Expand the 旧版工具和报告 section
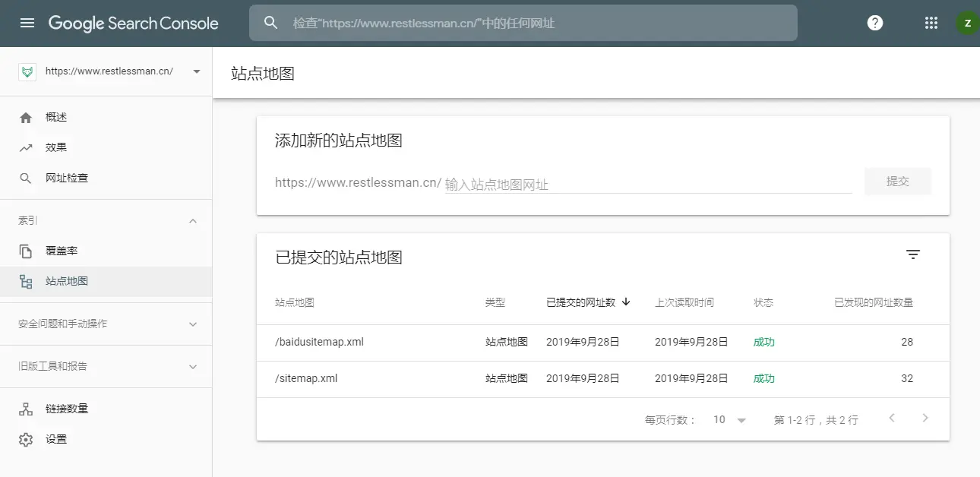 (x=193, y=367)
